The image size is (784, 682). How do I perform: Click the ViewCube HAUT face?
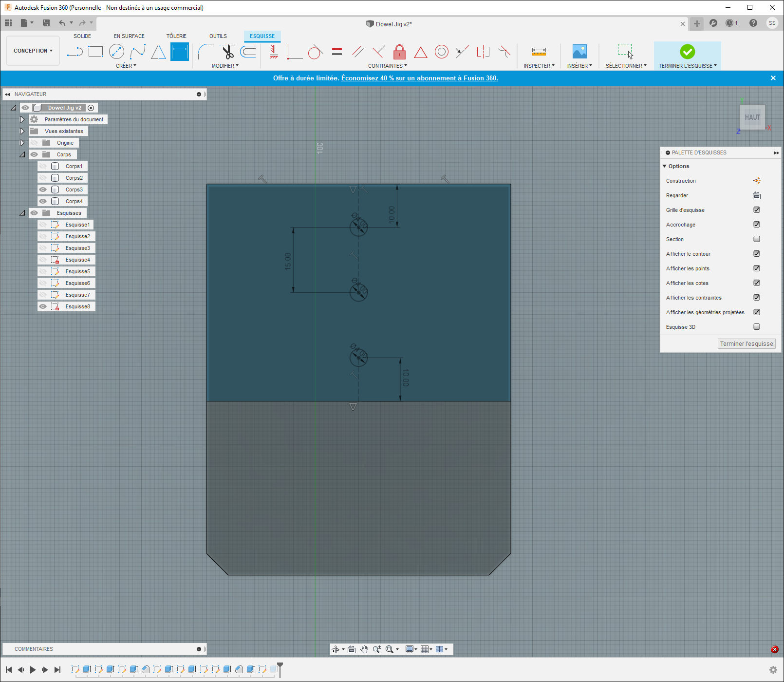752,117
